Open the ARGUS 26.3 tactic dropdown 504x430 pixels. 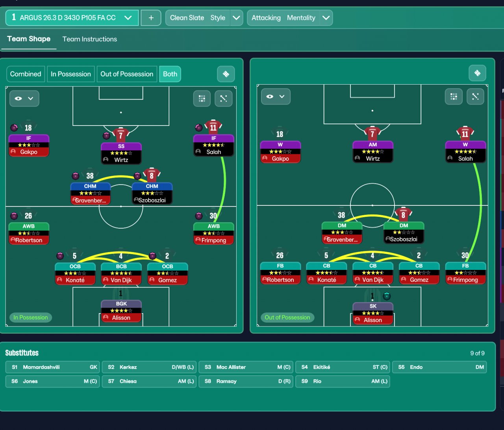click(72, 18)
